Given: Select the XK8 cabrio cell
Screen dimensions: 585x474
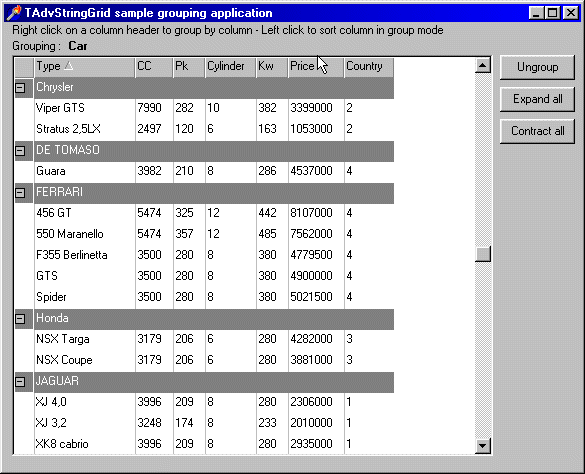Looking at the screenshot, I should [84, 444].
